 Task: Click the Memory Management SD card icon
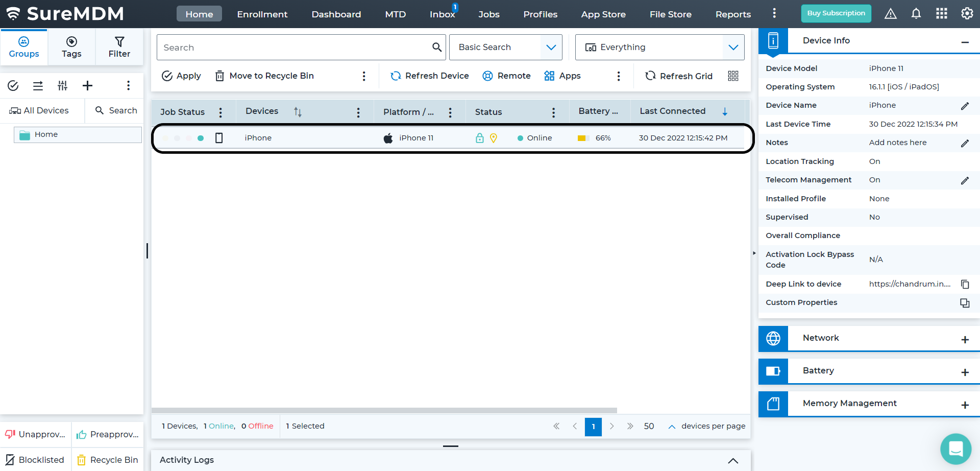coord(773,404)
